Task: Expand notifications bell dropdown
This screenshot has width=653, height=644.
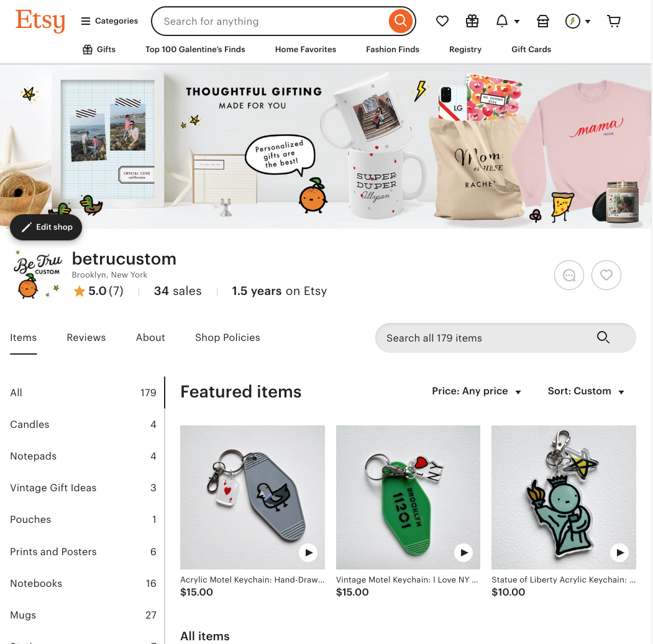Action: 508,21
